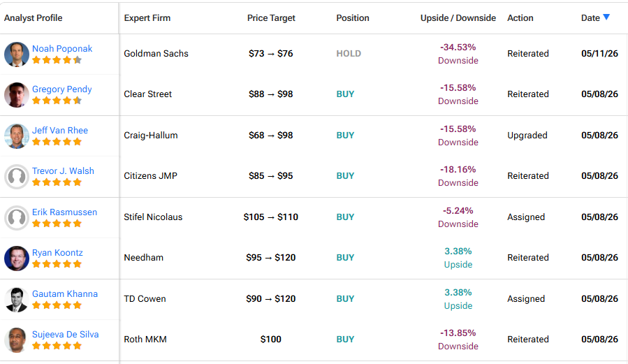Click the Upside / Downside column header
The height and width of the screenshot is (364, 628).
(x=458, y=18)
